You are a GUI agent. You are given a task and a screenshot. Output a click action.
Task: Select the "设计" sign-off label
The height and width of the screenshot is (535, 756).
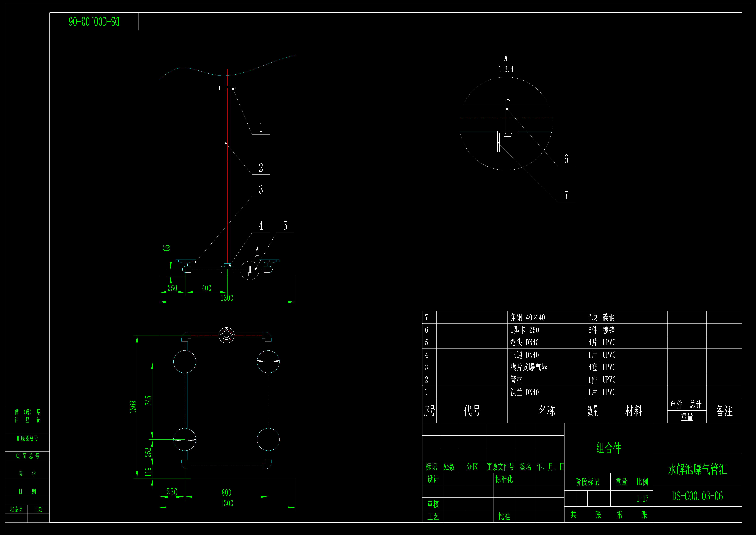click(x=433, y=479)
